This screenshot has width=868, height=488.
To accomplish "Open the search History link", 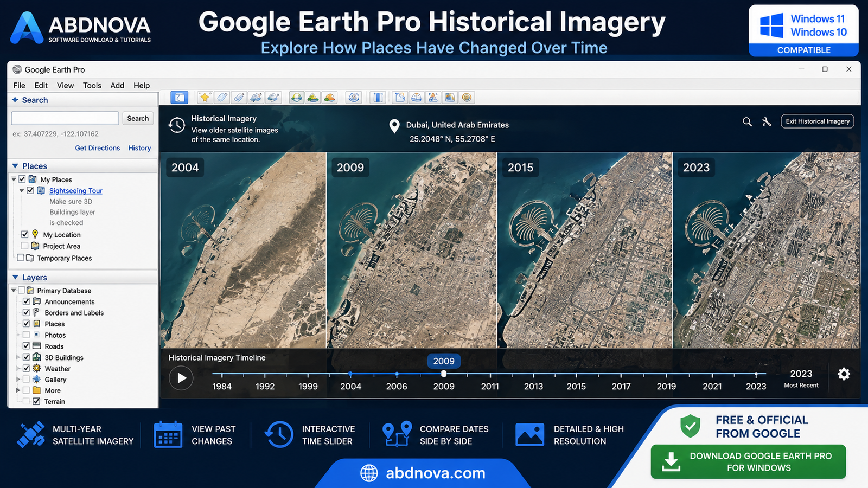I will pos(139,148).
